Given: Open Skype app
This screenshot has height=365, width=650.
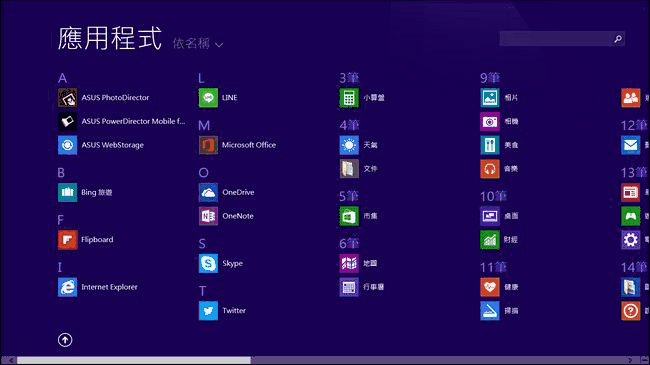Looking at the screenshot, I should tap(221, 263).
